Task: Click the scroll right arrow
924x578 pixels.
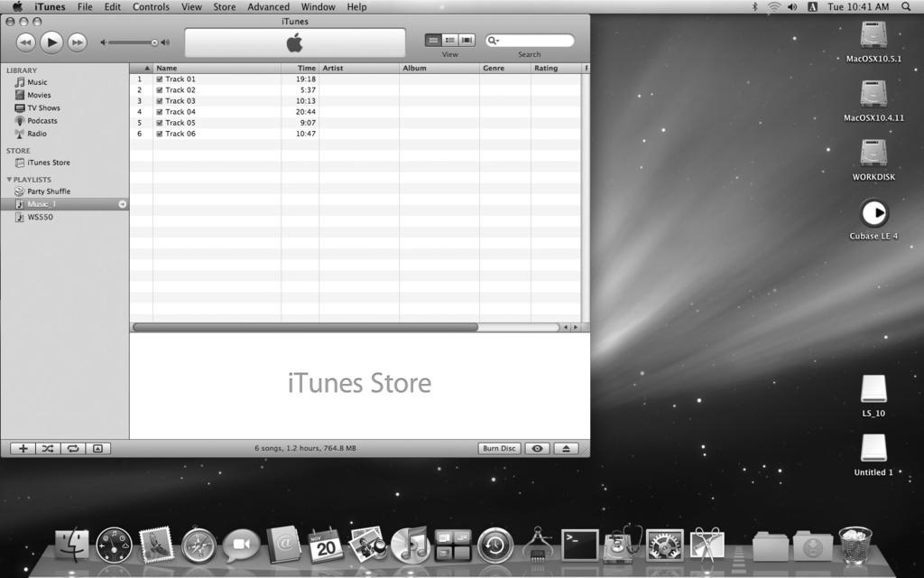Action: [x=576, y=327]
